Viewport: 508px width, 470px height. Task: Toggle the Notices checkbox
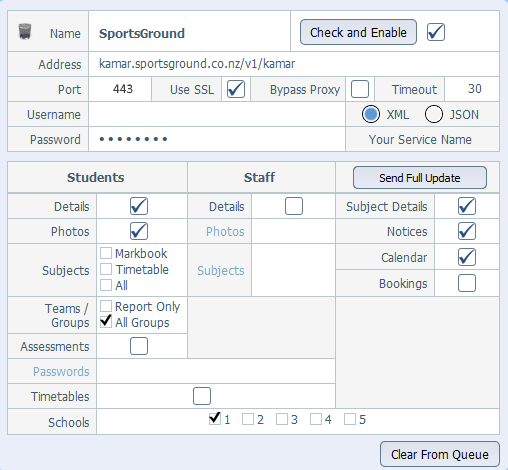(467, 231)
